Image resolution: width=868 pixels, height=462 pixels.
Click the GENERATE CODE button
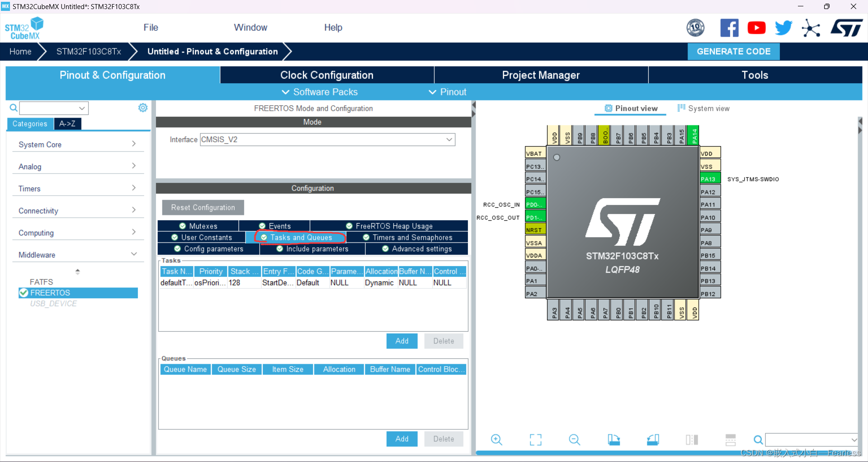(x=733, y=51)
